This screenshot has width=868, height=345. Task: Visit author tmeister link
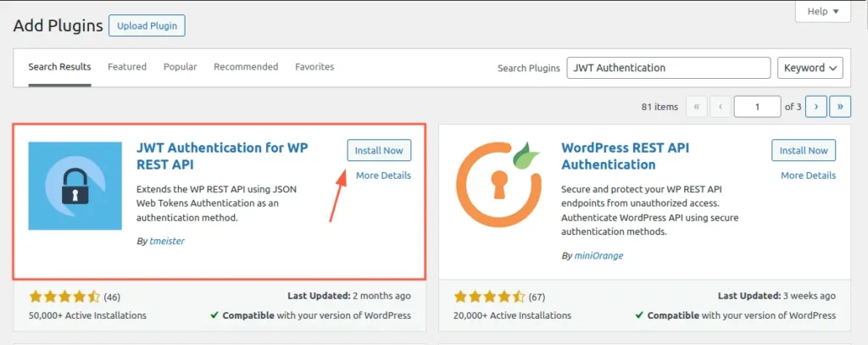pyautogui.click(x=167, y=242)
